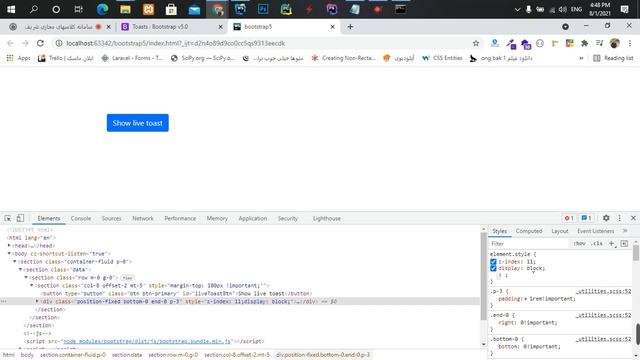Activate the DevTools inspect element picker
The height and width of the screenshot is (360, 640).
coord(8,218)
